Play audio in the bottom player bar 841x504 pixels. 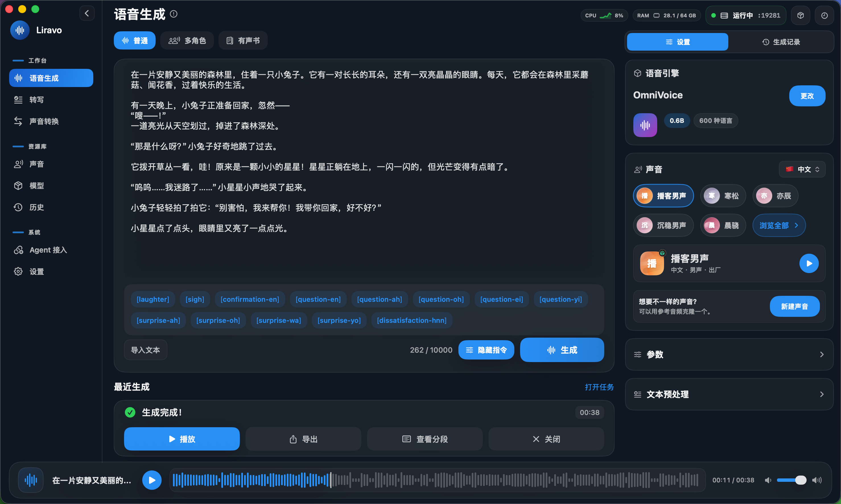(x=152, y=480)
